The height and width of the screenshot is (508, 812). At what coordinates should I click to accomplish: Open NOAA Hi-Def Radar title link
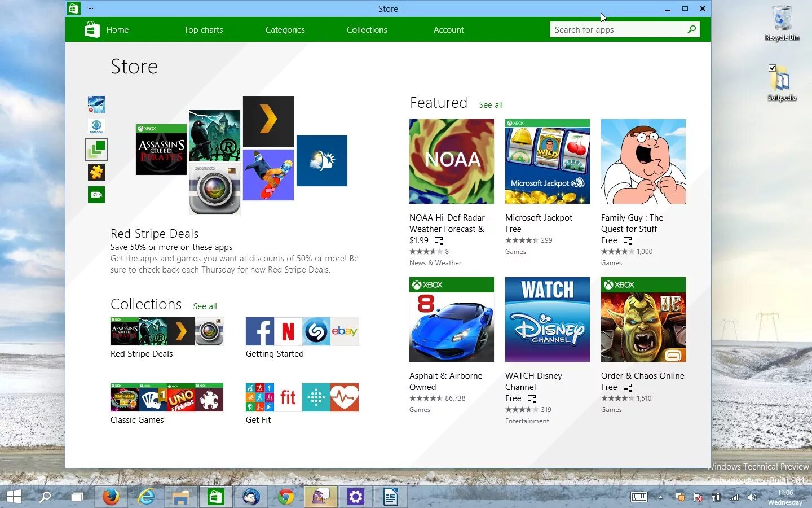(449, 224)
